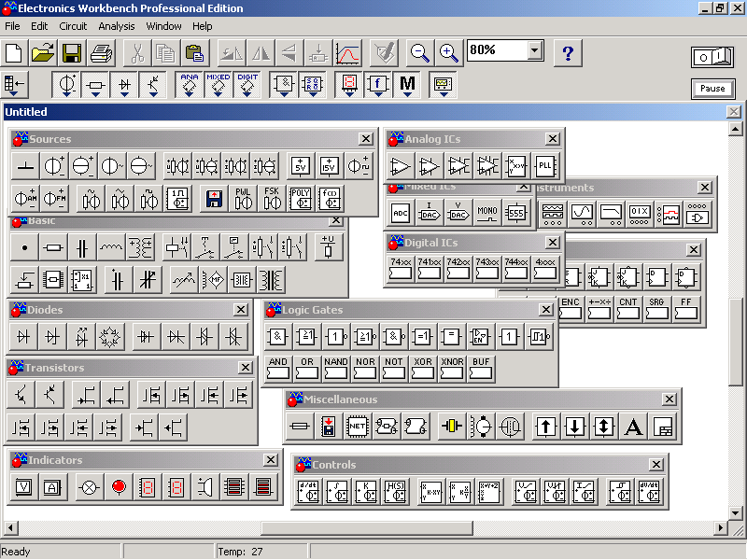Choose the AM source component
Image resolution: width=747 pixels, height=560 pixels.
click(25, 199)
